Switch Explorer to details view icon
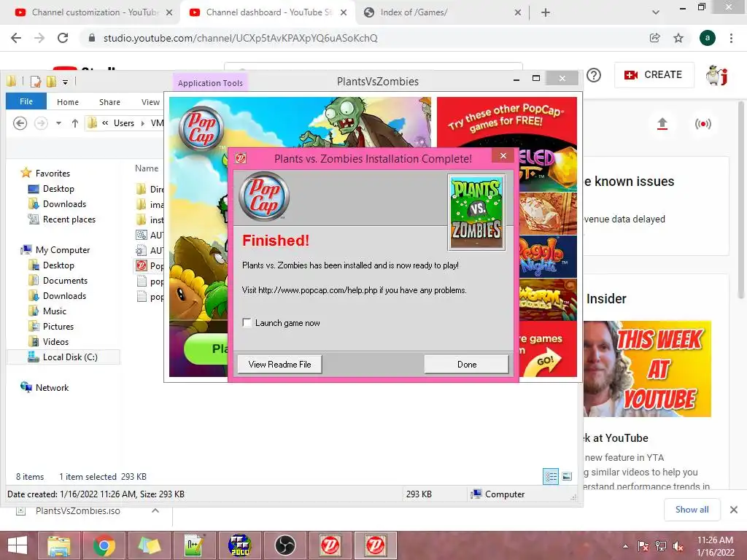This screenshot has width=747, height=560. click(551, 476)
